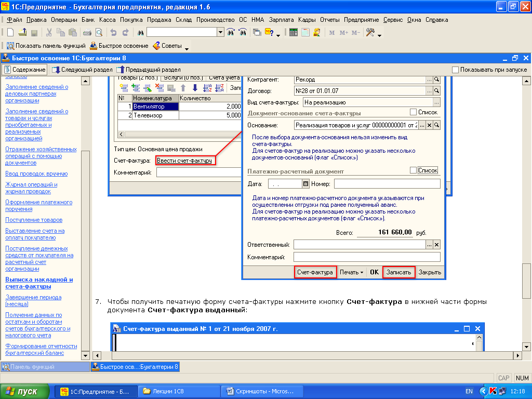Viewport: 532px width, 399px height.
Task: Undo last action with the curved arrow icon
Action: pyautogui.click(x=114, y=33)
